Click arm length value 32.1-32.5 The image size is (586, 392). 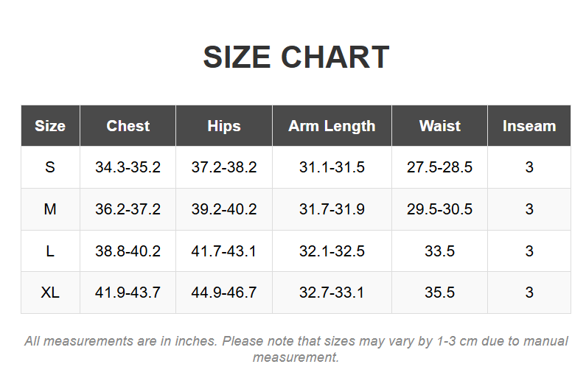[x=332, y=251]
